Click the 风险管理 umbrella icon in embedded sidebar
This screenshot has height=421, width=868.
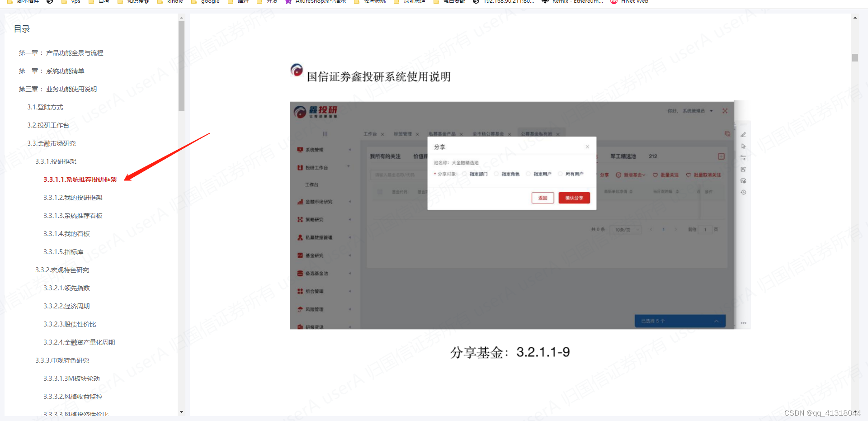pyautogui.click(x=300, y=309)
